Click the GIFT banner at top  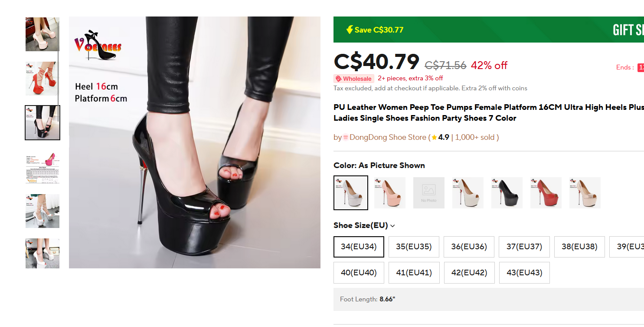point(628,30)
